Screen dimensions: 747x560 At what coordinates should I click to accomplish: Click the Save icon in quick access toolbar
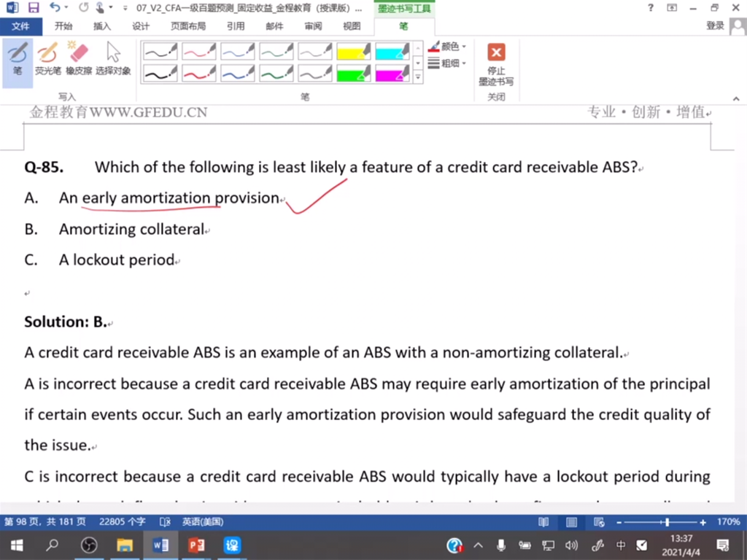[x=34, y=8]
